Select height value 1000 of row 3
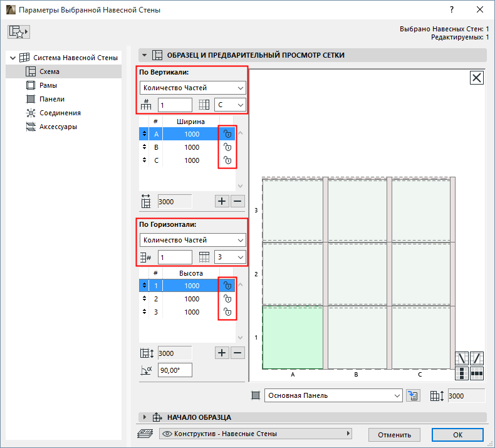The height and width of the screenshot is (448, 495). coord(192,312)
